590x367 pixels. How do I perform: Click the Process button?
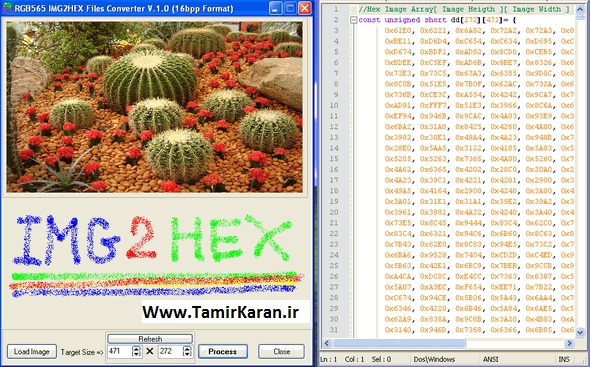tap(223, 352)
